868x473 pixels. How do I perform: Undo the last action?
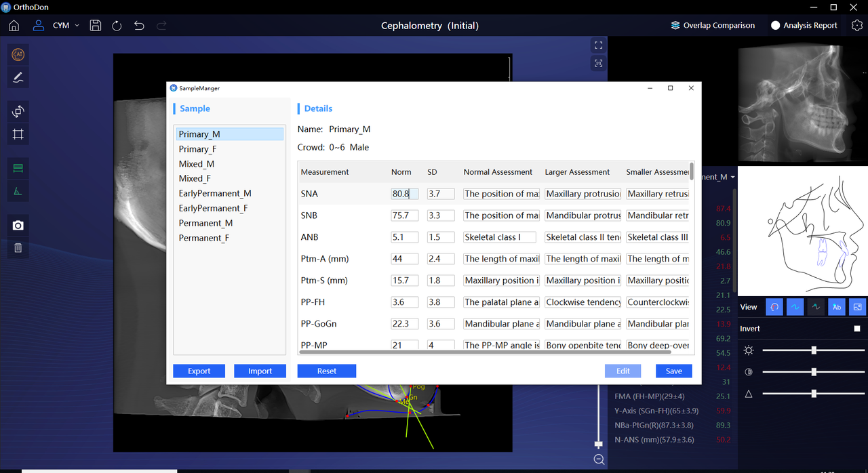tap(139, 26)
